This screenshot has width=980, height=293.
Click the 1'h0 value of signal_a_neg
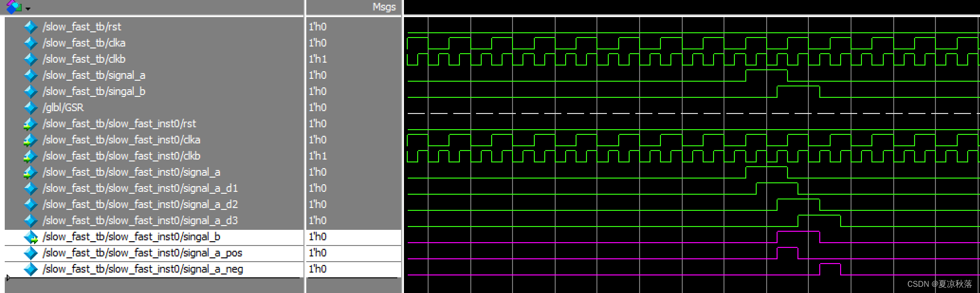318,269
